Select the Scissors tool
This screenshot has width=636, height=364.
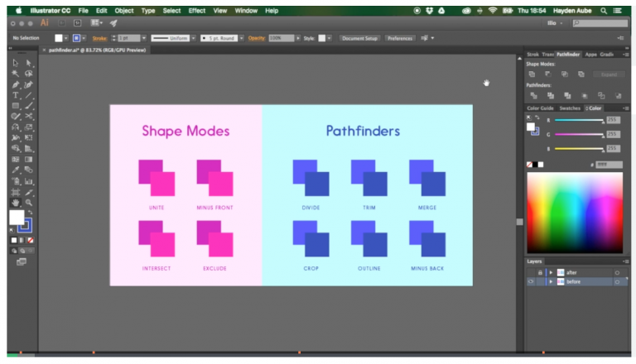point(28,117)
